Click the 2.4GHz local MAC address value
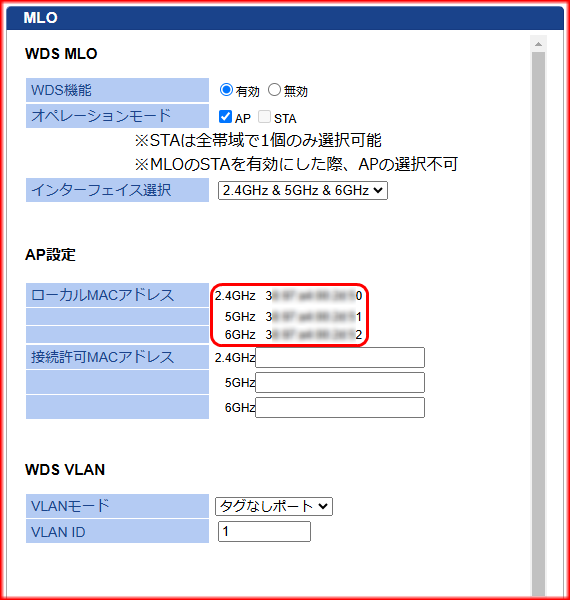Screen dimensions: 570x600 [314, 296]
